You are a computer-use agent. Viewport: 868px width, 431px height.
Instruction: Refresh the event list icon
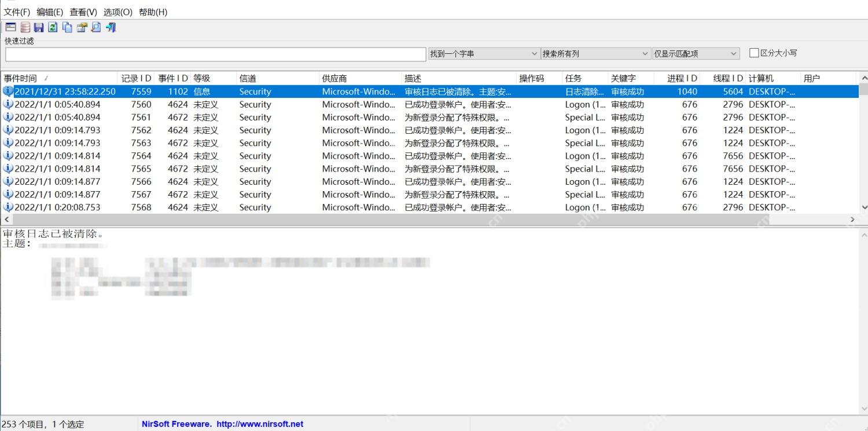53,27
